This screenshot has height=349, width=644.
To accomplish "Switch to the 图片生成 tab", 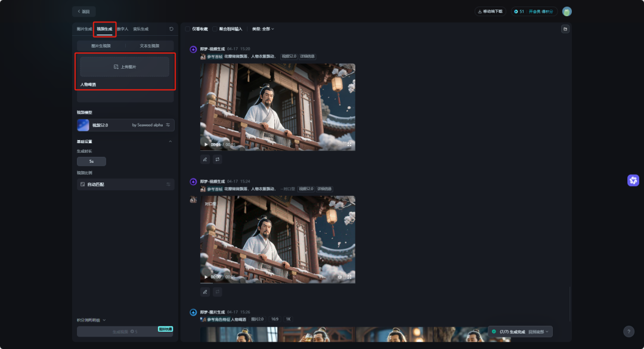I will [x=84, y=29].
